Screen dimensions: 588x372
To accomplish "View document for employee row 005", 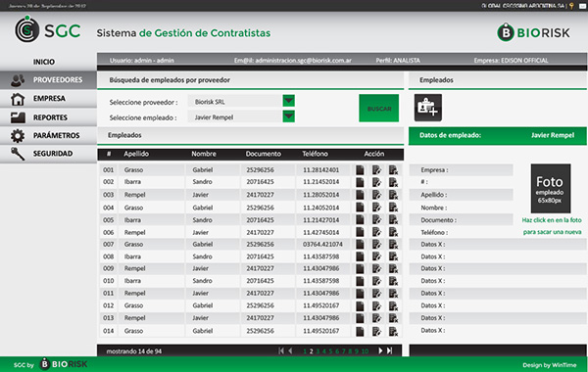I will point(360,220).
